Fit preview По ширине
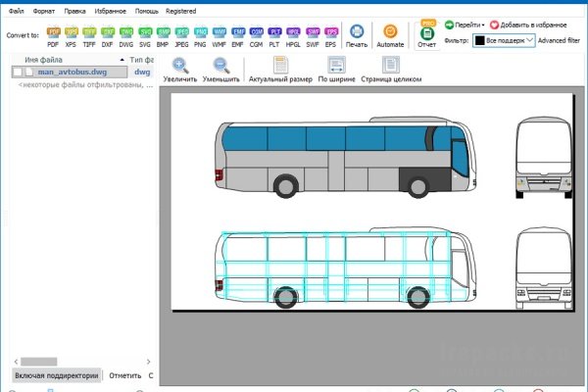The width and height of the screenshot is (588, 392). point(336,70)
